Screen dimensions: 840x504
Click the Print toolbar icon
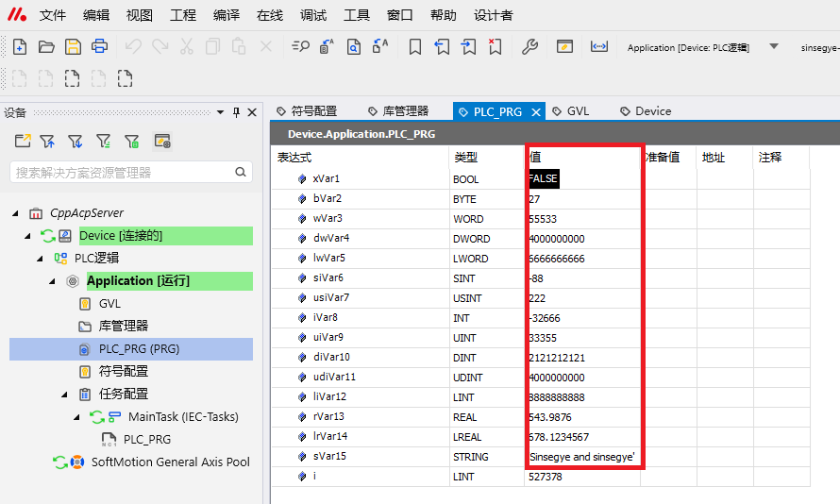click(99, 46)
